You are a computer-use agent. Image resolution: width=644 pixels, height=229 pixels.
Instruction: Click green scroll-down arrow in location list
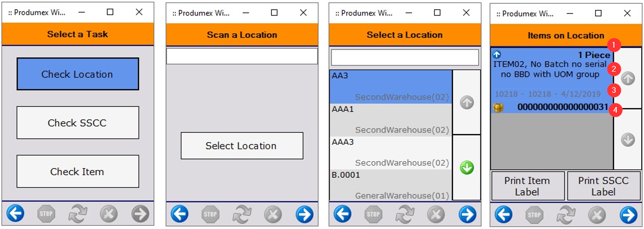467,167
